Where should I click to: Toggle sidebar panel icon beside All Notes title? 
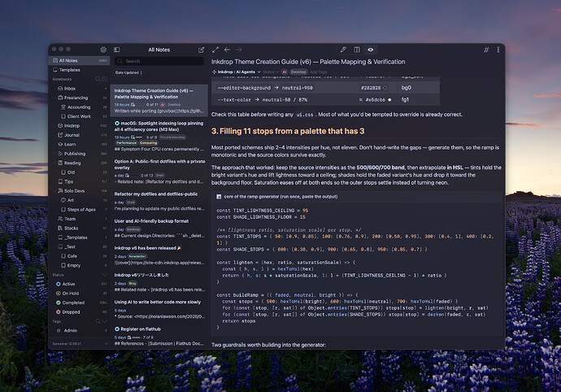116,50
